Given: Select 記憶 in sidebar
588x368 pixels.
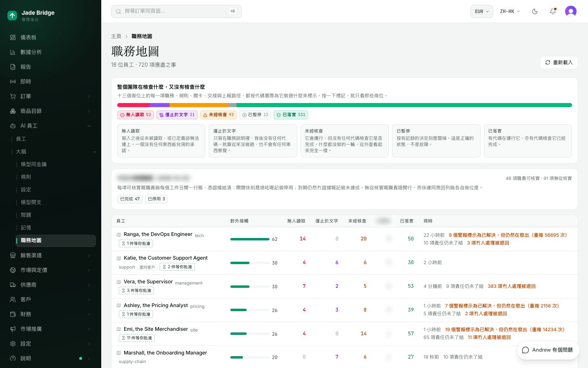Looking at the screenshot, I should tap(56, 228).
